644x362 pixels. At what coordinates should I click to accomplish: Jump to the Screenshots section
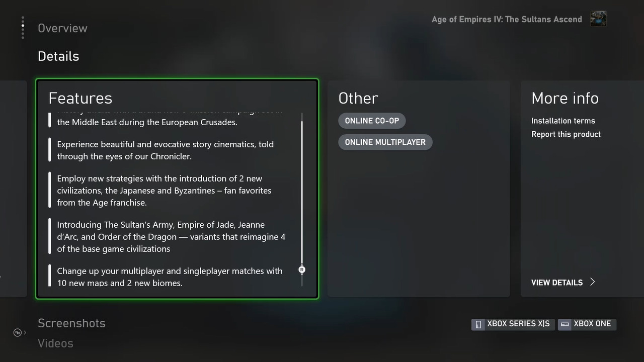click(71, 323)
